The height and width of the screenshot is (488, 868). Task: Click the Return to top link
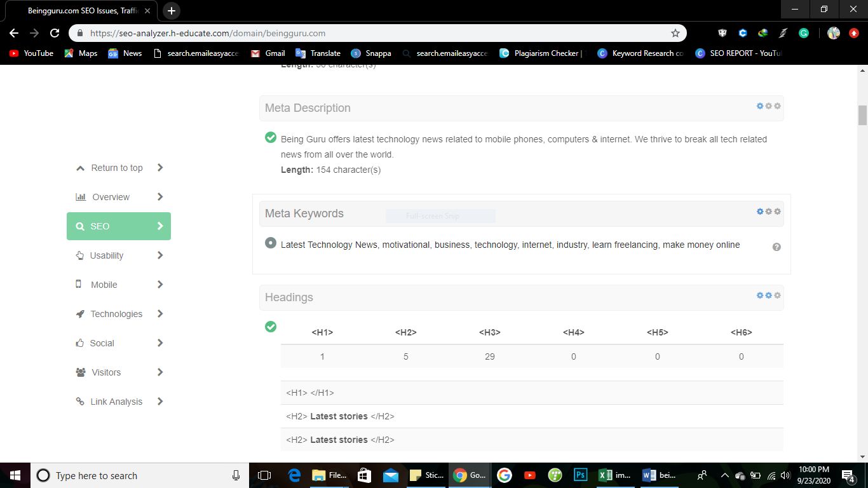tap(117, 168)
